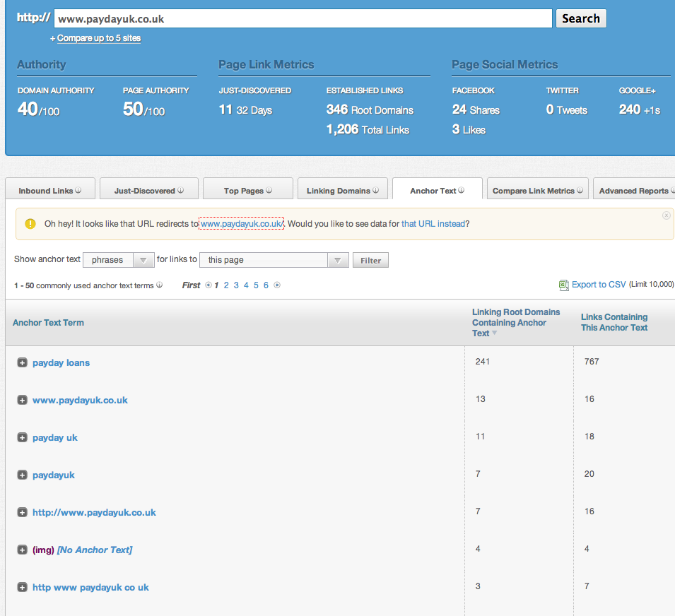Click the next page arrow icon

click(277, 285)
